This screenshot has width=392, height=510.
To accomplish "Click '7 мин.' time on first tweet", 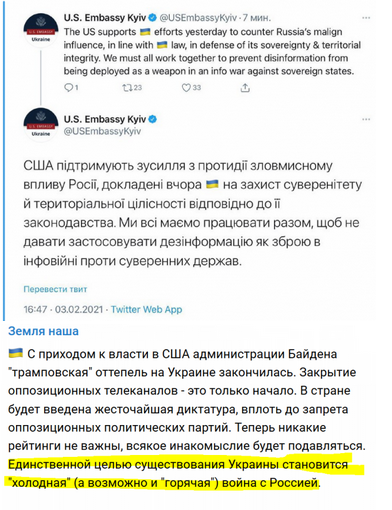I will 257,18.
